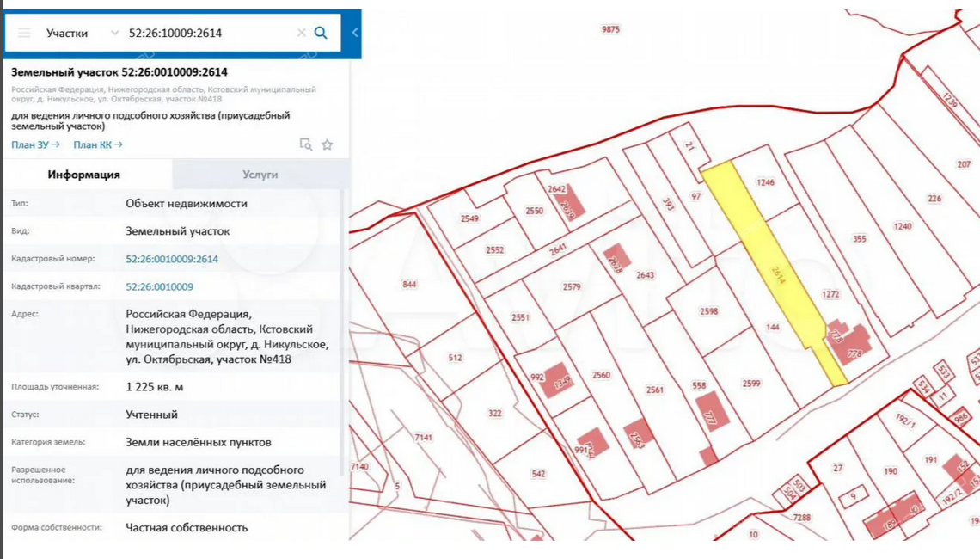
Task: Select parcel 844 on the map
Action: tap(409, 285)
